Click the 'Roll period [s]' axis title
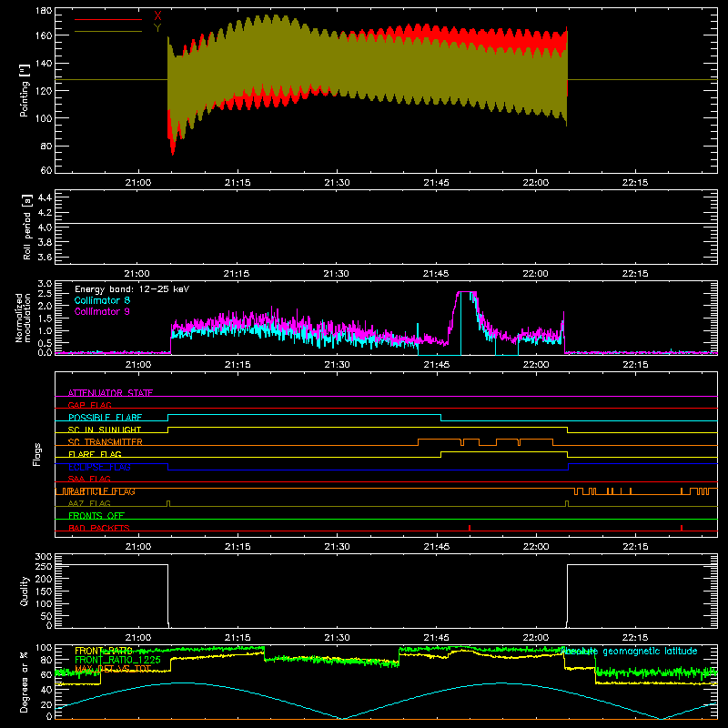This screenshot has height=728, width=728. pyautogui.click(x=26, y=227)
